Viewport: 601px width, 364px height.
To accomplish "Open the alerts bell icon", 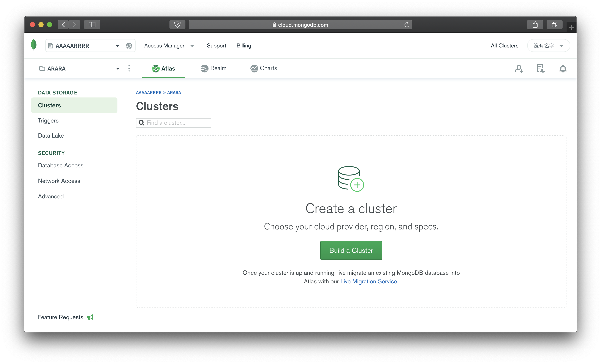I will (x=563, y=69).
